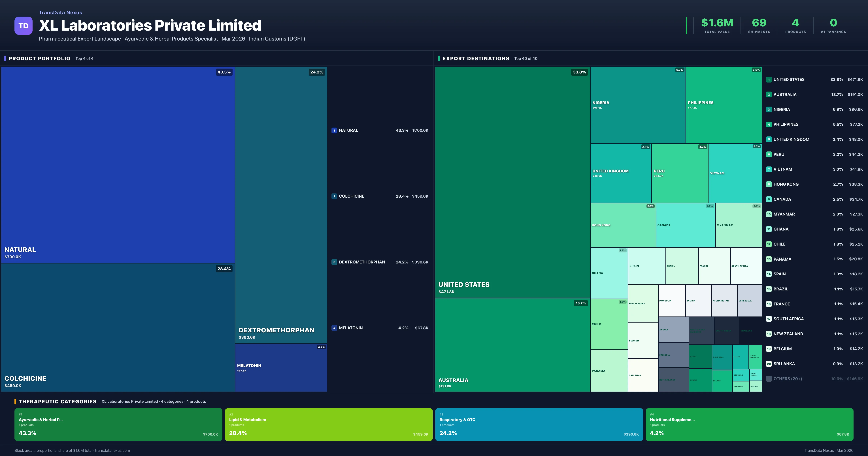
Task: Click the TD company logo icon
Action: pyautogui.click(x=23, y=26)
